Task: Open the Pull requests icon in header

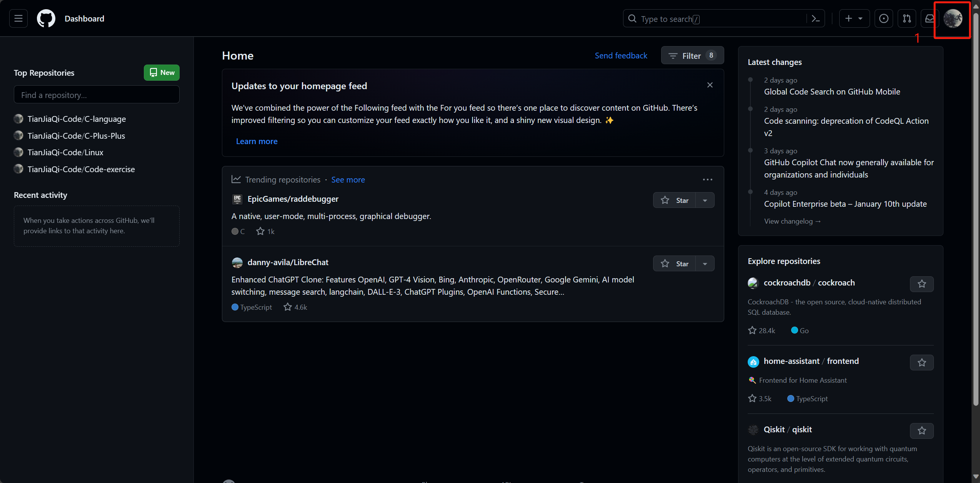Action: [x=907, y=18]
